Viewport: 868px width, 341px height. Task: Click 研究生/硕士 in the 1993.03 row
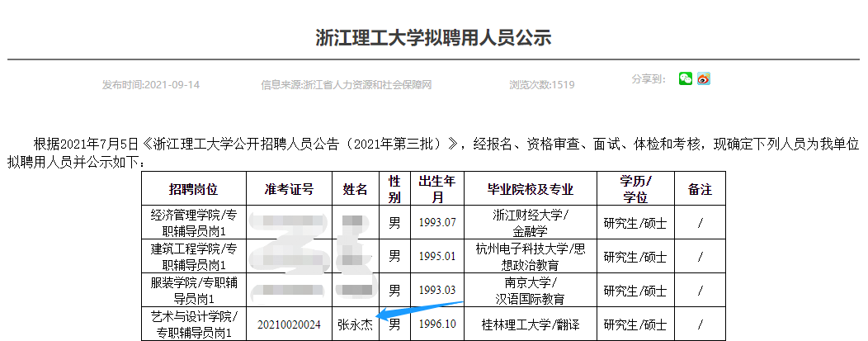tap(635, 291)
